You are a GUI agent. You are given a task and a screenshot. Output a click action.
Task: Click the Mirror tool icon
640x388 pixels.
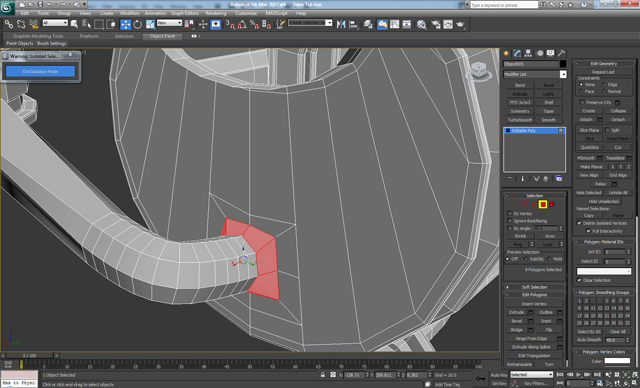click(x=341, y=24)
